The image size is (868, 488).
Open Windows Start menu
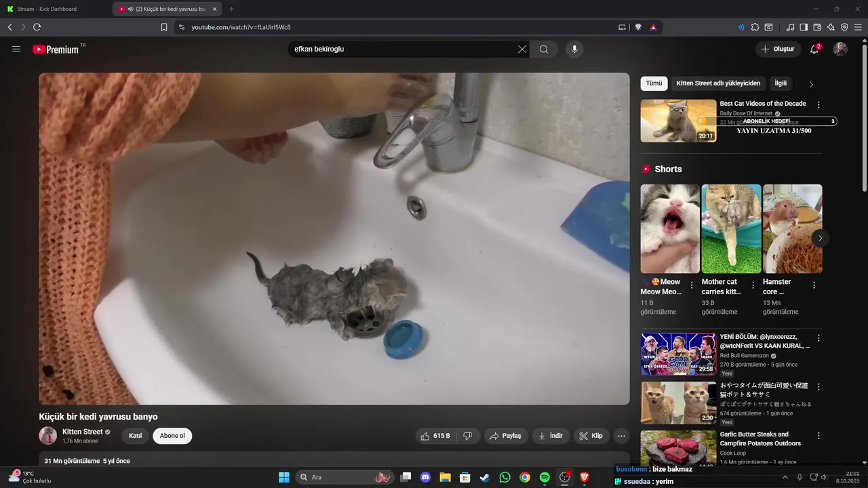(x=284, y=477)
